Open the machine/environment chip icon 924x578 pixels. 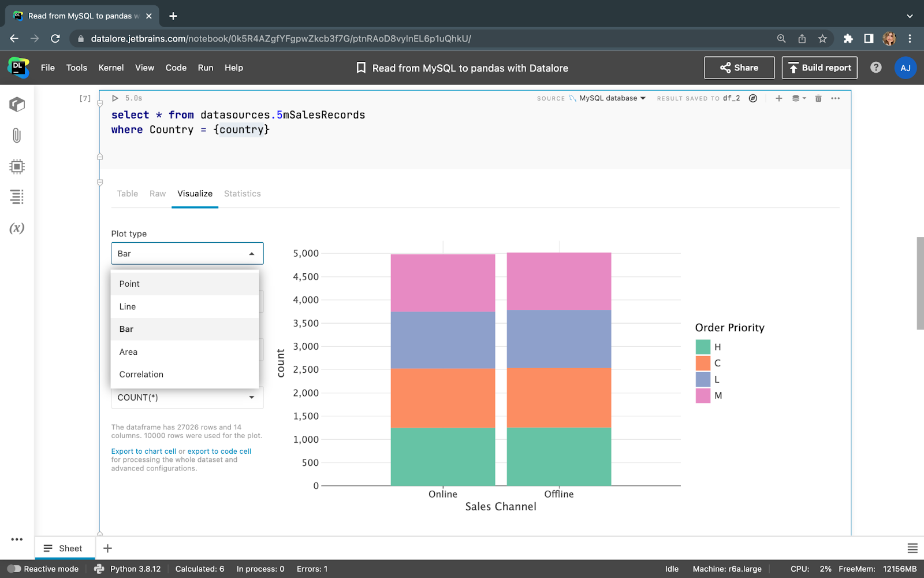[x=17, y=166]
